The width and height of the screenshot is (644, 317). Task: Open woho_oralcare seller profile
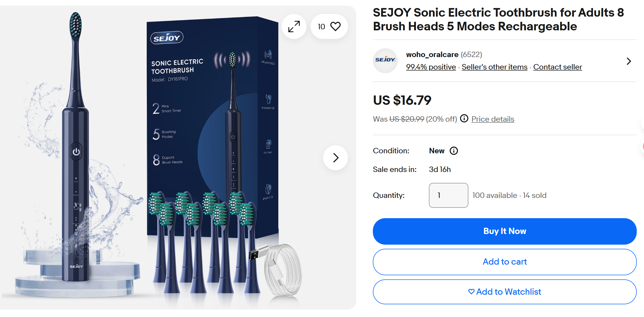click(x=432, y=54)
